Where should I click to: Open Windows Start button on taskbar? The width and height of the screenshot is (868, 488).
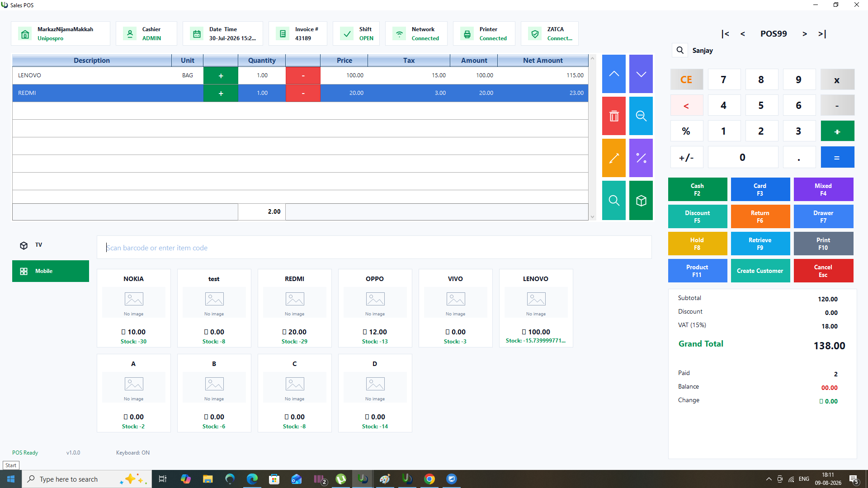11,479
